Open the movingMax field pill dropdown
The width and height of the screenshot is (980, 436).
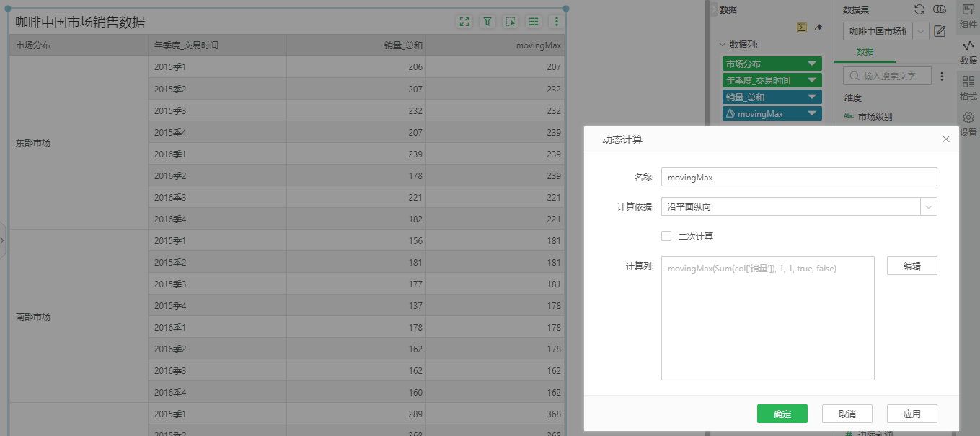(x=812, y=113)
